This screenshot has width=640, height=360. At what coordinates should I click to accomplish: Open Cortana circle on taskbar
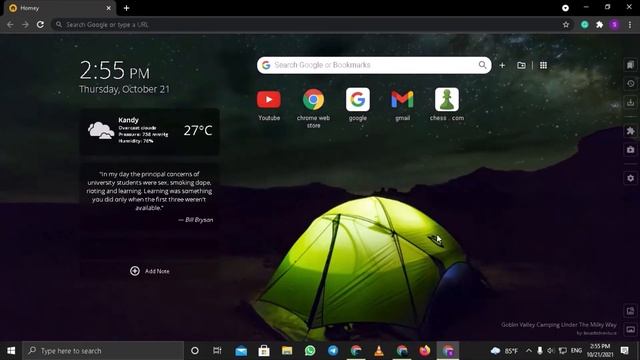(195, 351)
